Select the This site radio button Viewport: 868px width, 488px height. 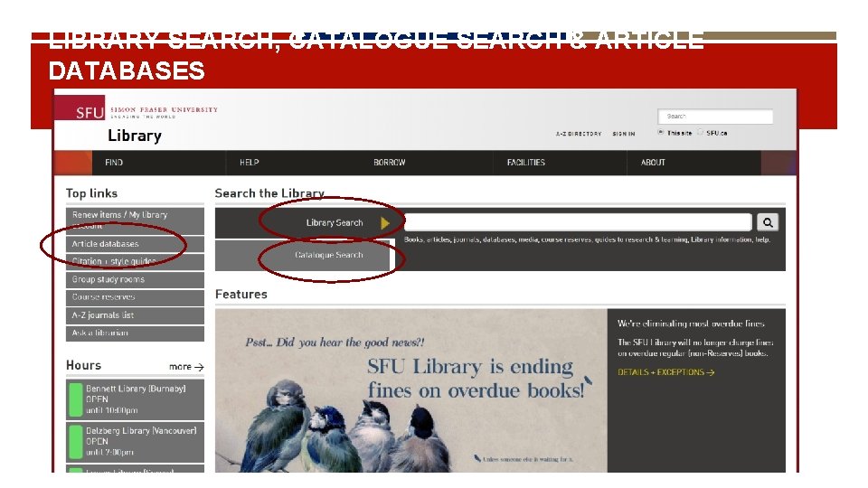660,132
